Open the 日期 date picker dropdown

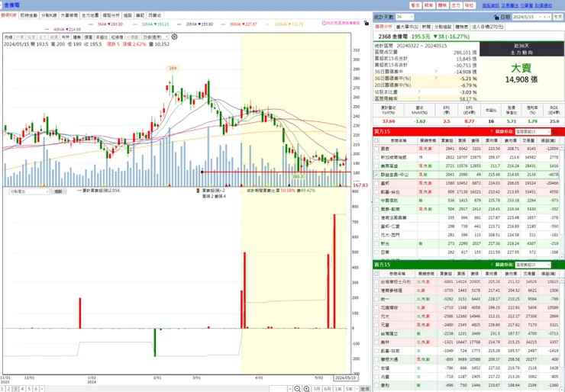point(539,17)
